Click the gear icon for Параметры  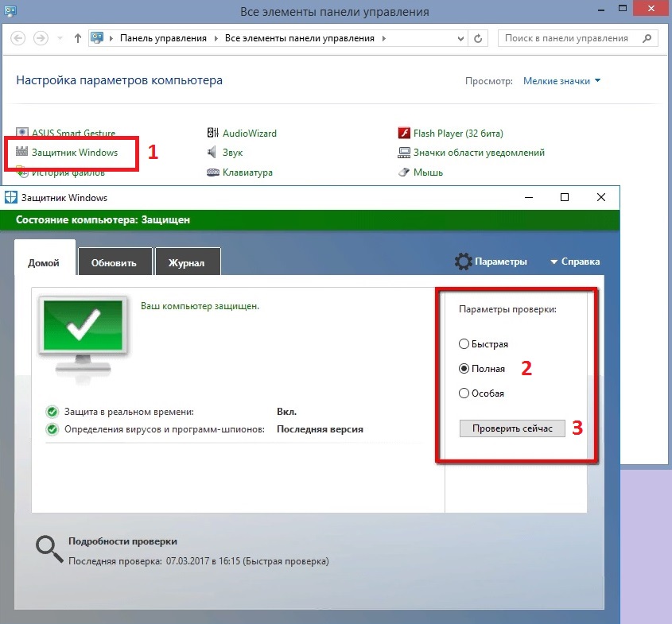[464, 262]
